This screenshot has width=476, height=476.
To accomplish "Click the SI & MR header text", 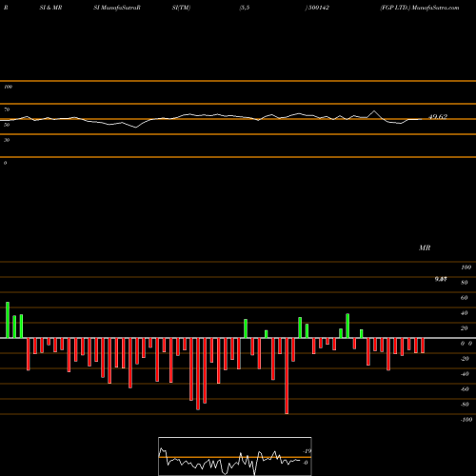I will [50, 8].
